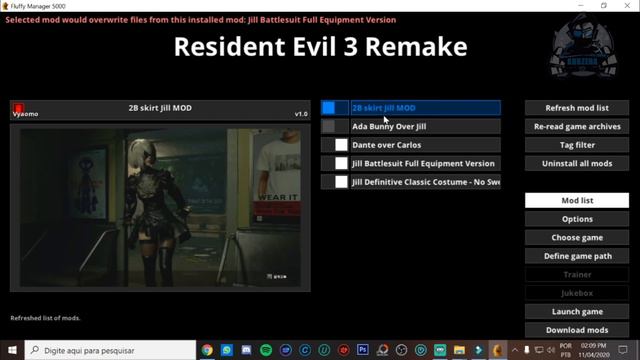Open the Tag filter
Viewport: 640px width, 360px height.
577,145
